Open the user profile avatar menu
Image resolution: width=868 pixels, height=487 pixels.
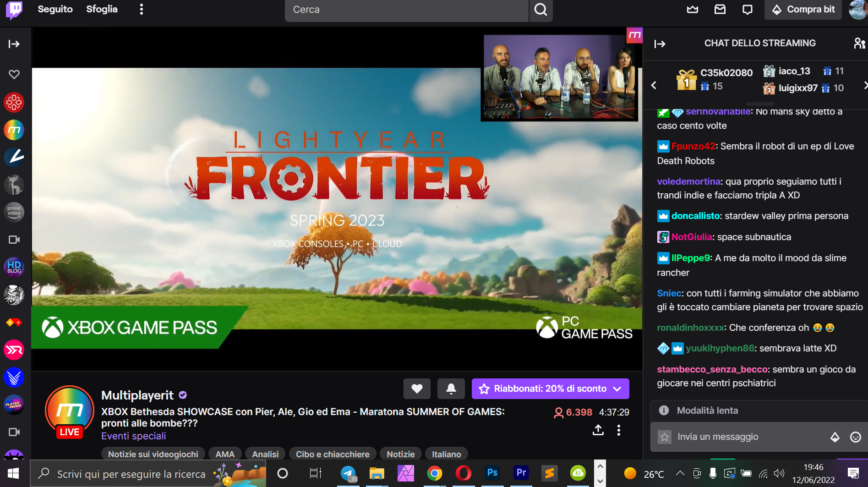857,10
